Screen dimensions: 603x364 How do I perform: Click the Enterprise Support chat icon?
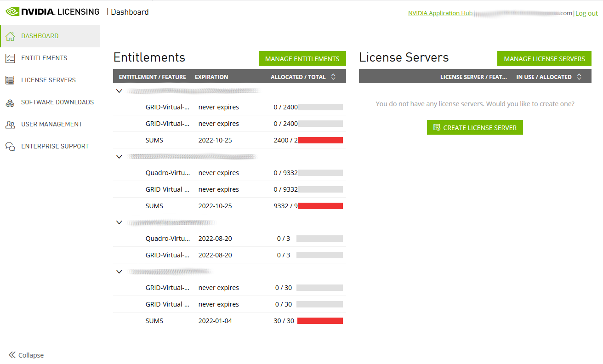pyautogui.click(x=10, y=147)
